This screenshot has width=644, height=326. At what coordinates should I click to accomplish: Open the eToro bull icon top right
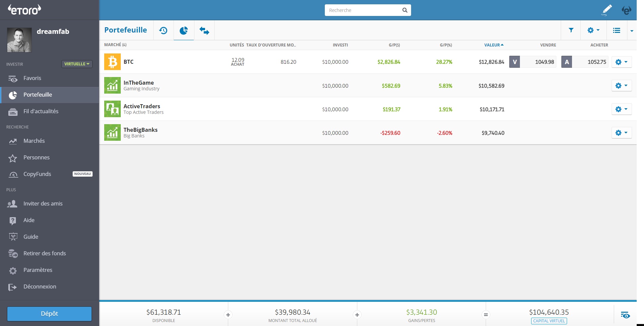coord(626,10)
